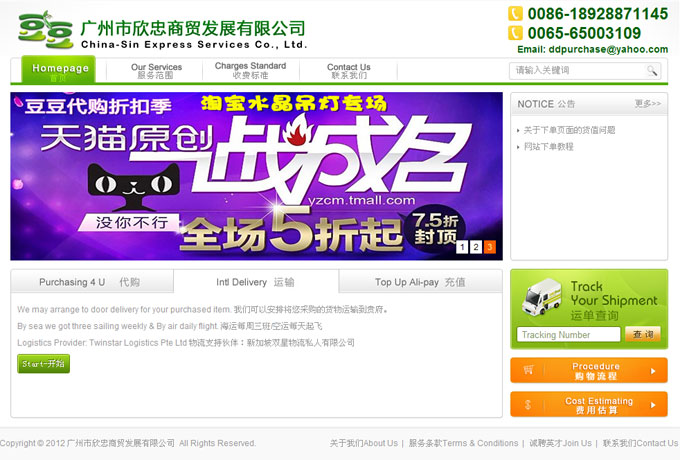680x460 pixels.
Task: Click the delivery truck tracking icon
Action: [540, 300]
